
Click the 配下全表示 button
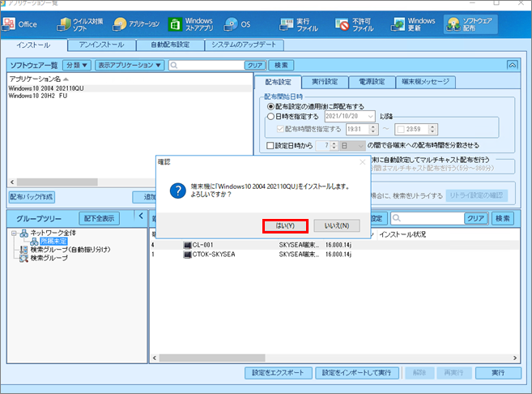[99, 218]
